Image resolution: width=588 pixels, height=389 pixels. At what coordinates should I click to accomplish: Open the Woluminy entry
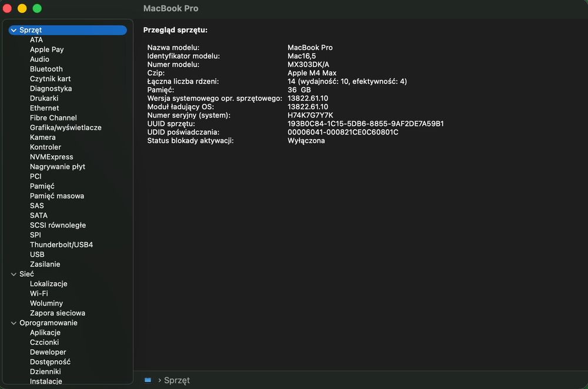pos(46,303)
